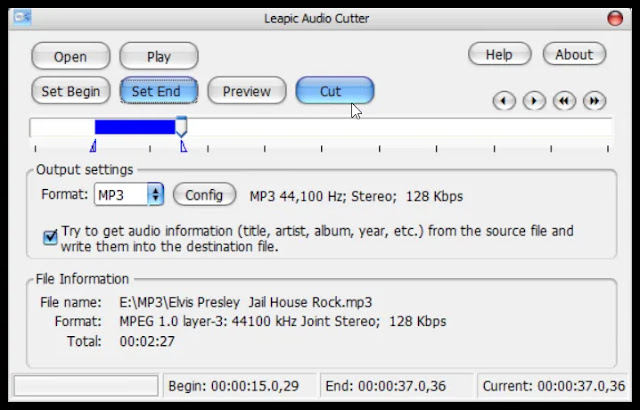640x410 pixels.
Task: Click the blue selected region on timeline
Action: 135,127
